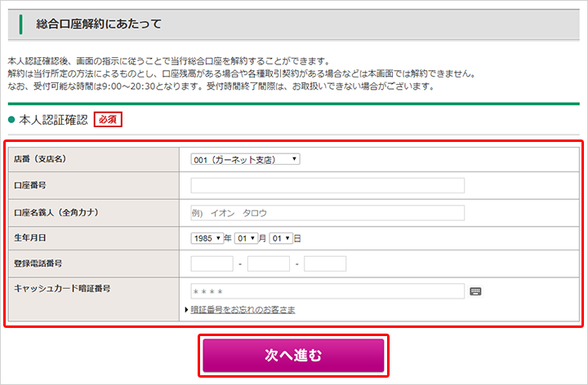Viewport: 588px width, 385px height.
Task: Click the last 登録電話番号 phone number box
Action: [x=325, y=263]
